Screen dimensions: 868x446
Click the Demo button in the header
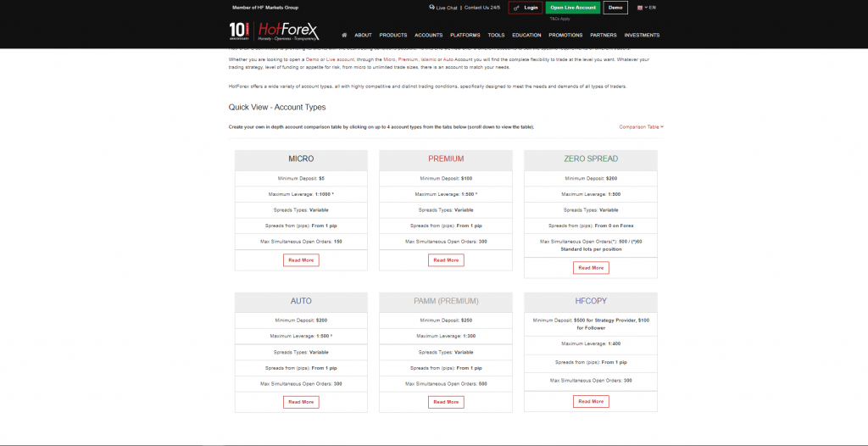[x=615, y=8]
